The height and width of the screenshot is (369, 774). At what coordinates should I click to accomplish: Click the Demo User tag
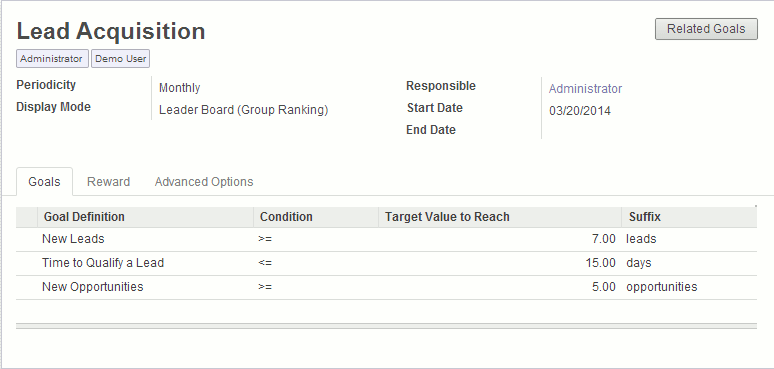click(x=120, y=58)
